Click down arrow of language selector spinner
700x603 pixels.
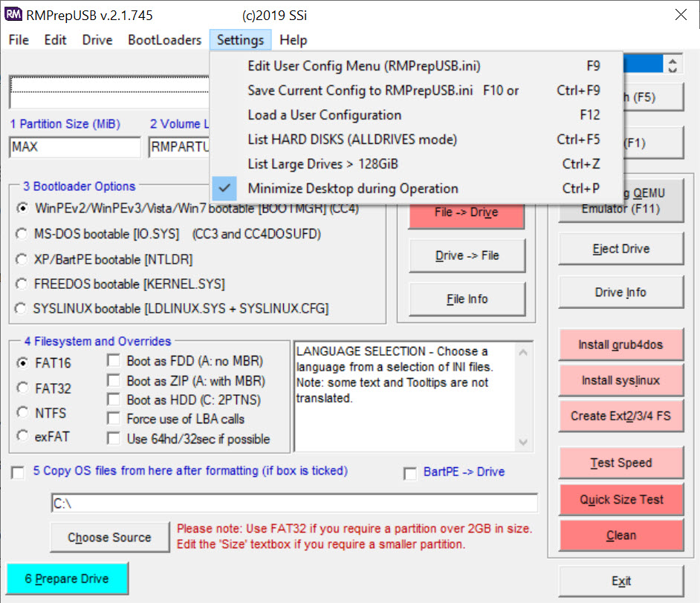tap(673, 69)
